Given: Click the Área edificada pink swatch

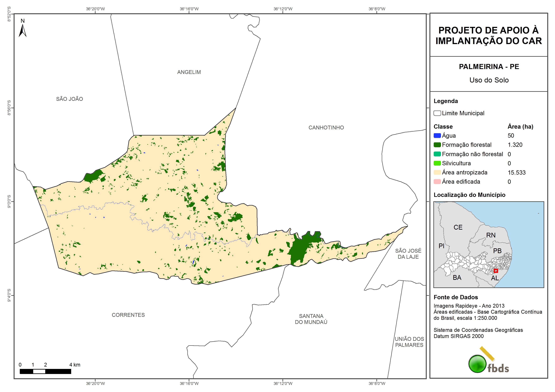Looking at the screenshot, I should coord(437,182).
